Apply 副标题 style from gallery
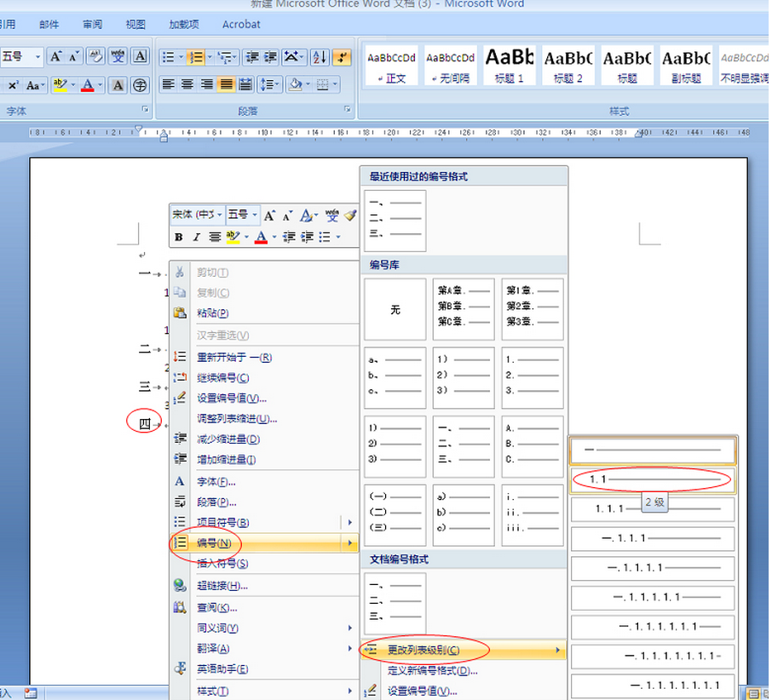The image size is (778, 700). tap(686, 65)
